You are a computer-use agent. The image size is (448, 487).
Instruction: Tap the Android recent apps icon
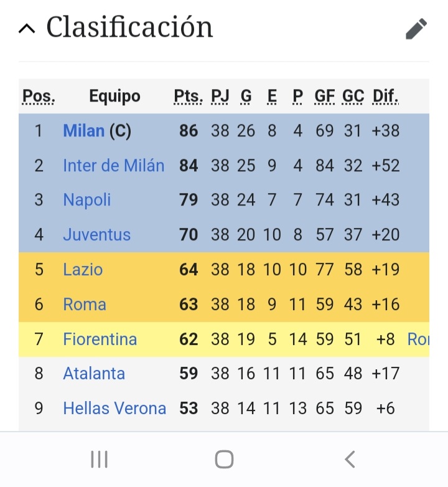point(100,459)
